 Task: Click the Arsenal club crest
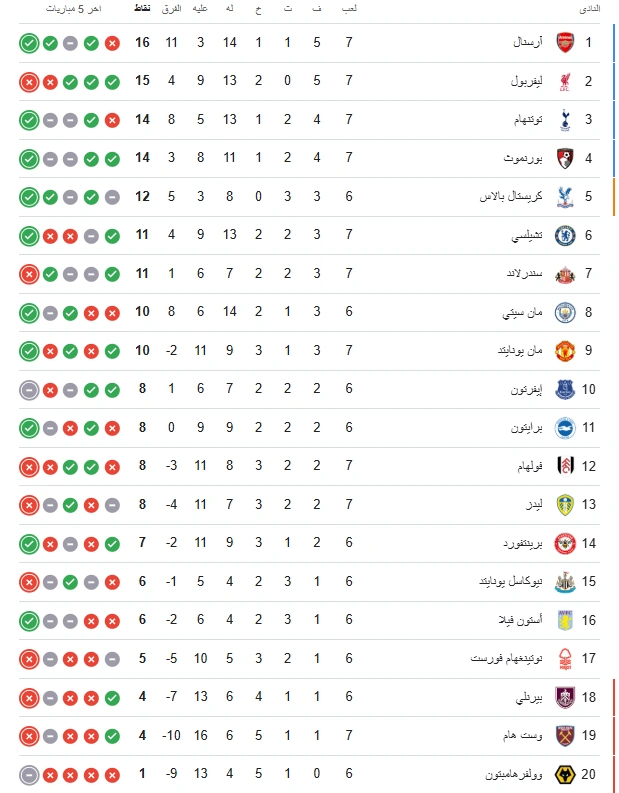point(564,43)
